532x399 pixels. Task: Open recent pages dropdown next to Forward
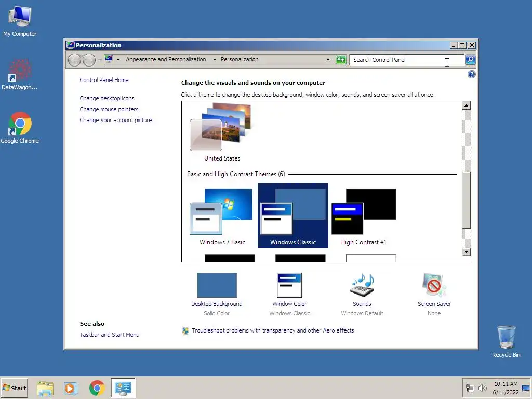pyautogui.click(x=99, y=60)
